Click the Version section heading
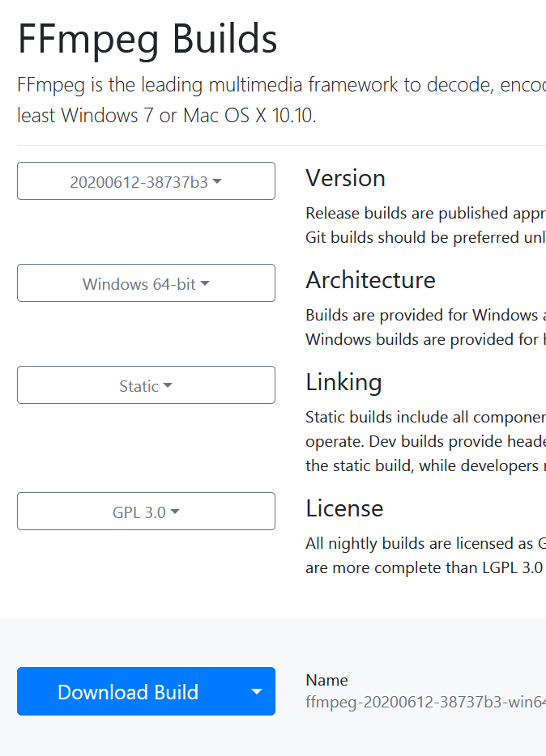Screen dimensions: 546x756 click(x=345, y=178)
